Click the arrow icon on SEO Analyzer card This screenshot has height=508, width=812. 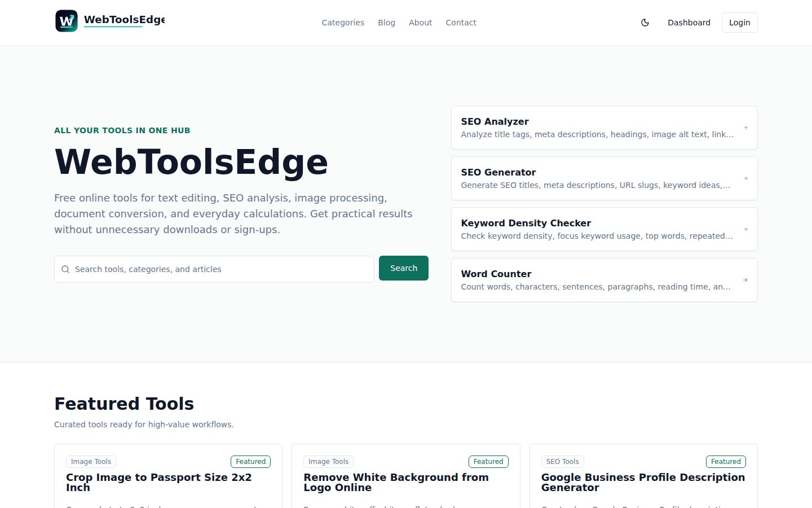pos(745,128)
